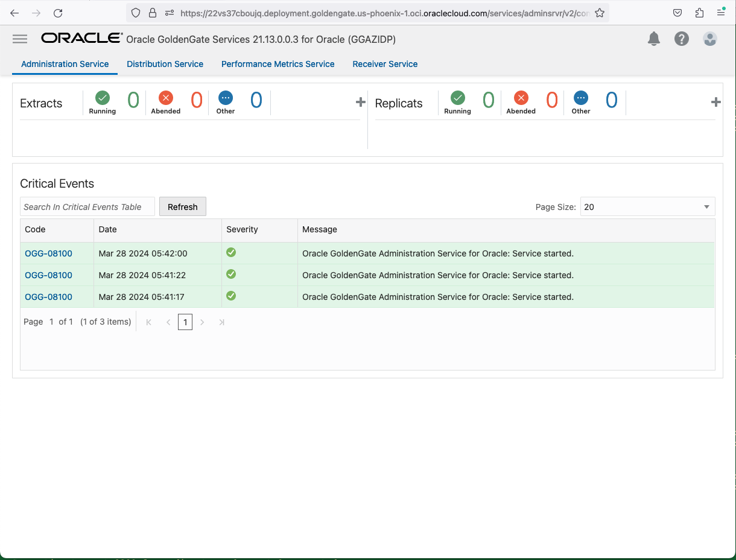Open the Page Size dropdown
This screenshot has width=736, height=560.
pos(647,206)
